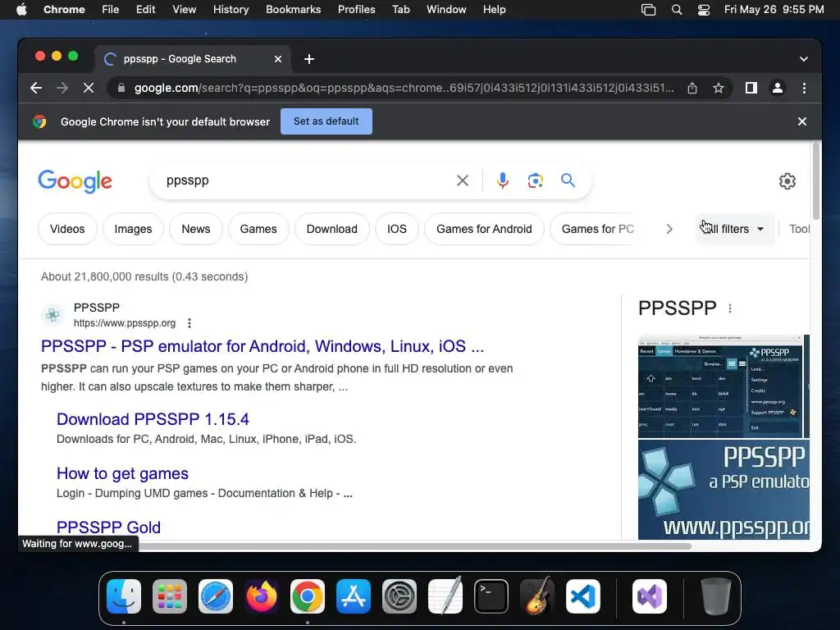Click the address bar URL

point(404,88)
